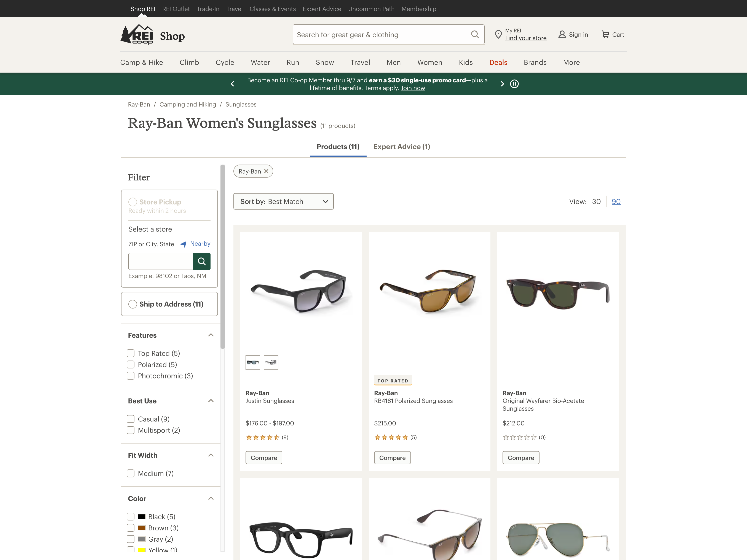
Task: Pause the promo banner carousel
Action: pyautogui.click(x=514, y=84)
